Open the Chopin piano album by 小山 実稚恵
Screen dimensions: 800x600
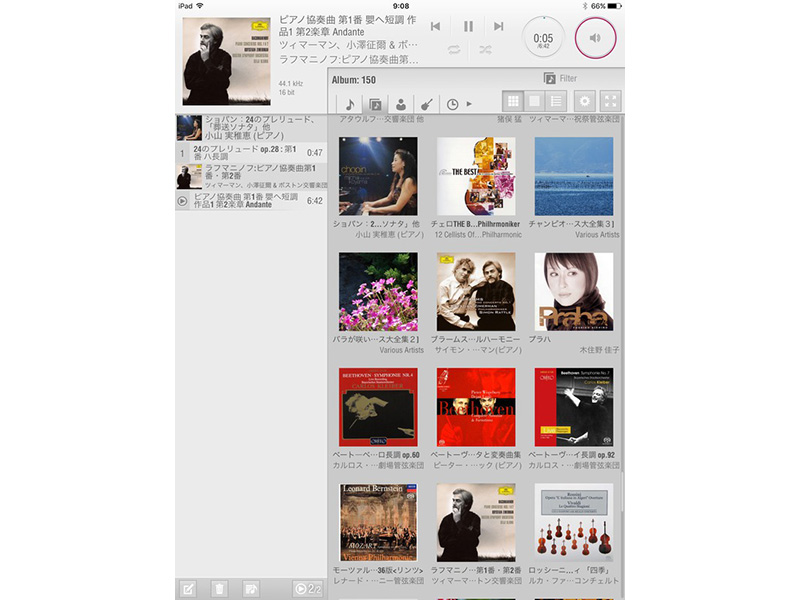pyautogui.click(x=378, y=176)
